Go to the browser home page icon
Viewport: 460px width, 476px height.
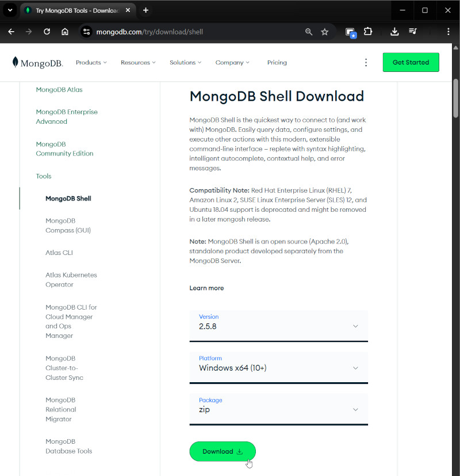65,32
